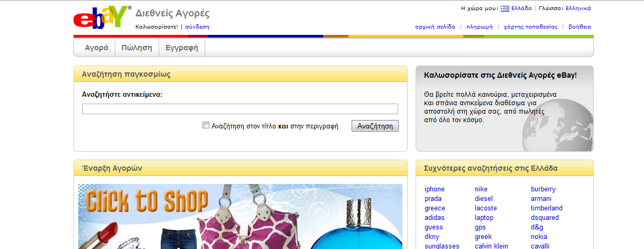Select popular search dsquared

pos(545,218)
